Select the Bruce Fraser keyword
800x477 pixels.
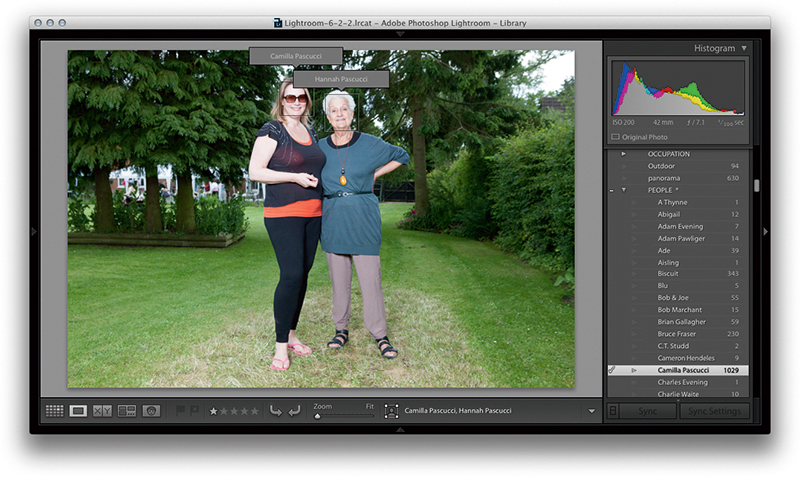click(679, 334)
